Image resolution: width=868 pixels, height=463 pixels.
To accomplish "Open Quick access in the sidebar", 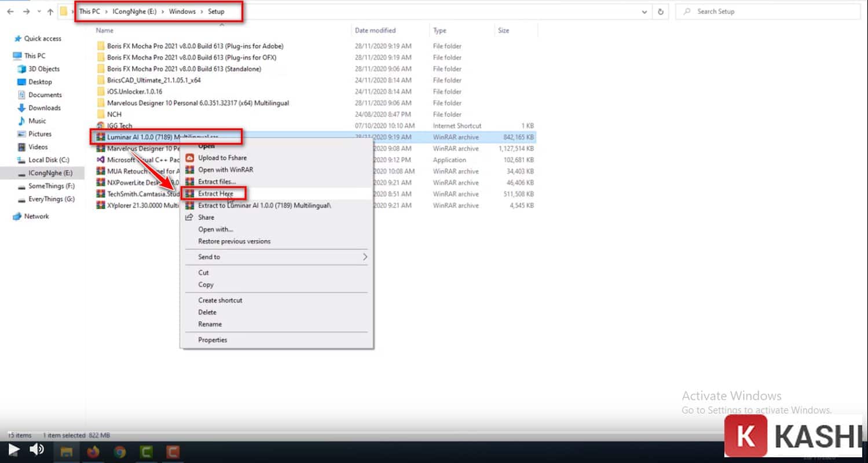I will (42, 39).
